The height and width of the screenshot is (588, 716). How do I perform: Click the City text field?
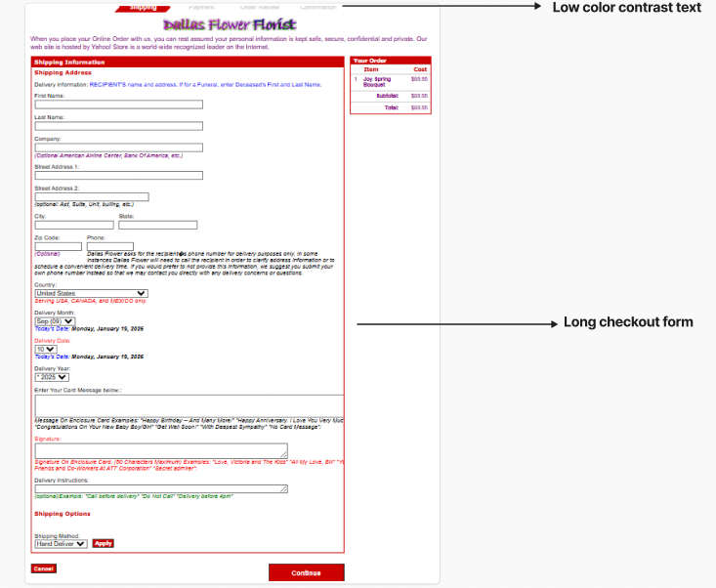tap(72, 225)
